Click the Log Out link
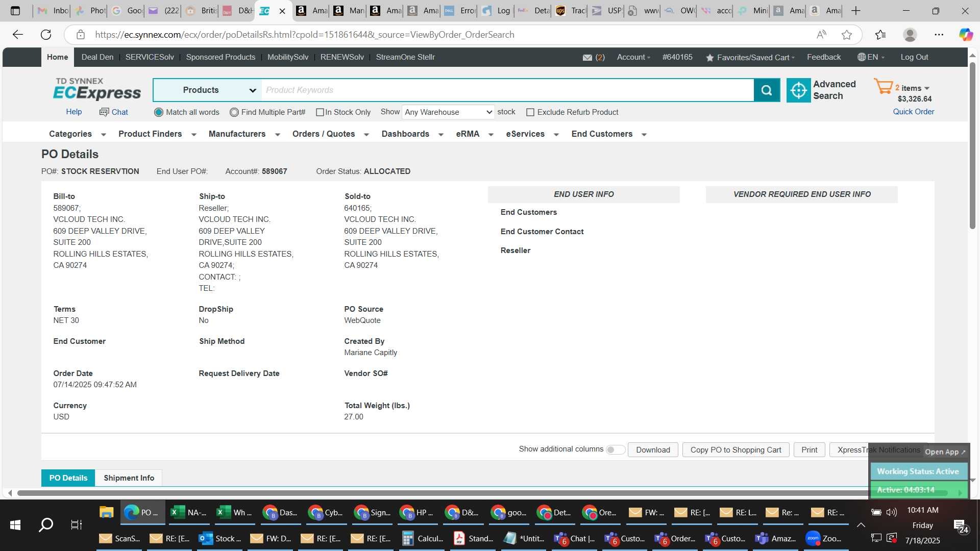980x551 pixels. pos(914,58)
